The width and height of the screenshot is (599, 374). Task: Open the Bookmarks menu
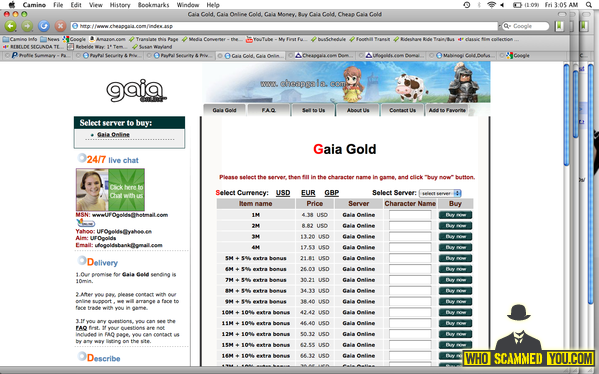point(153,5)
